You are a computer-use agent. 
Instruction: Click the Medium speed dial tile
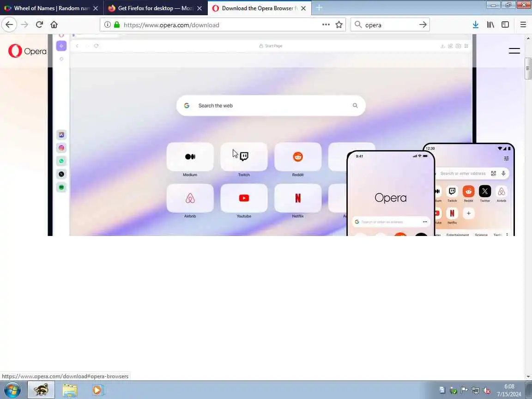click(190, 157)
